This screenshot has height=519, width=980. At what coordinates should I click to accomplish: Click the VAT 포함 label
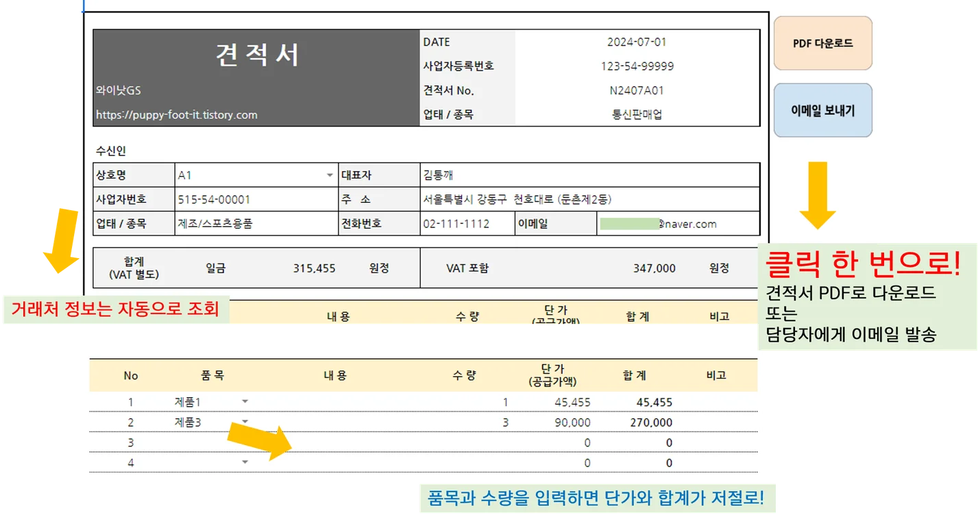coord(467,268)
